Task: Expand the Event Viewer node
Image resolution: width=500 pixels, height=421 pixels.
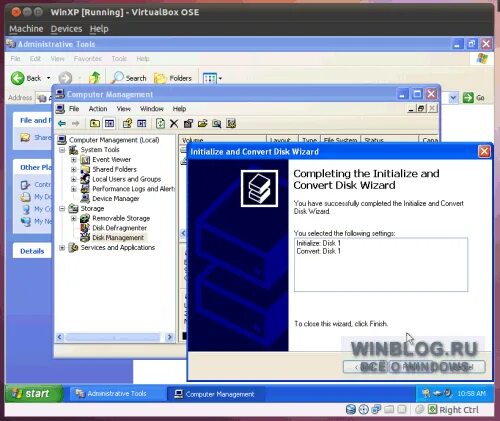Action: pos(74,160)
